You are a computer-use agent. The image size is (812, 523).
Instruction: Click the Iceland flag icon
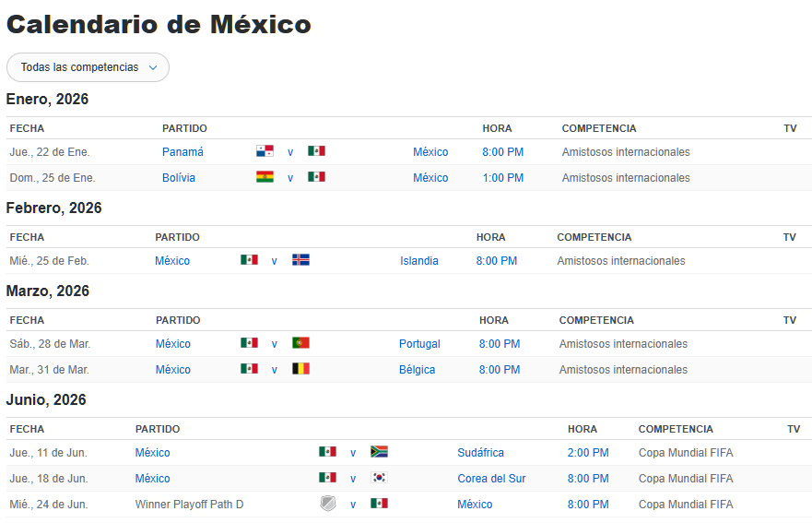click(300, 260)
